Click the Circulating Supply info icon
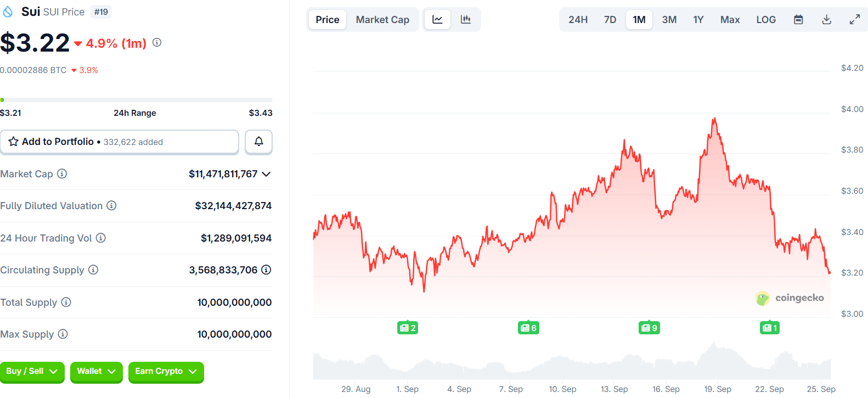 (x=93, y=270)
